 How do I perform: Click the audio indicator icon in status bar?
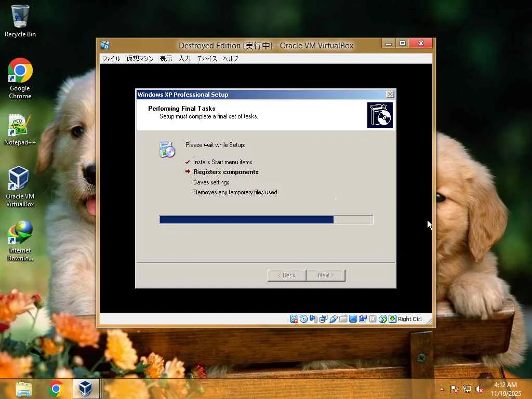coord(313,319)
